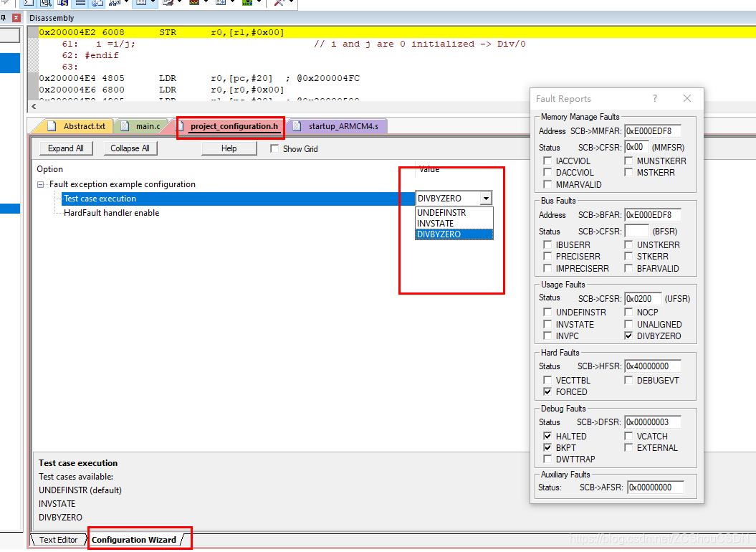756x552 pixels.
Task: Select the HardFault handler enable row
Action: (111, 213)
